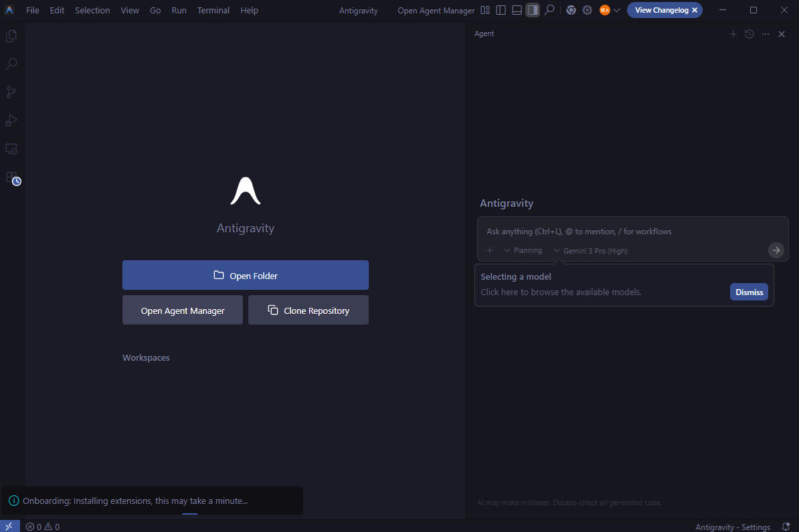Open the settings gear in title bar
The height and width of the screenshot is (532, 799).
point(587,10)
